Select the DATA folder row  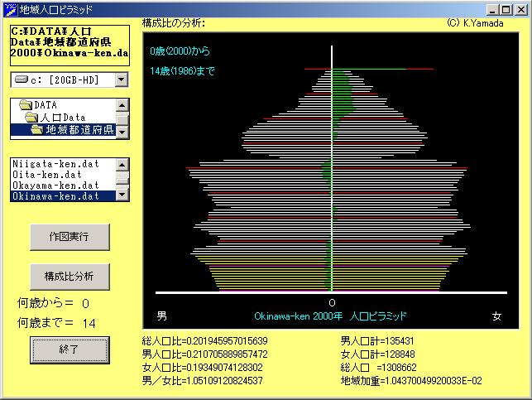64,105
